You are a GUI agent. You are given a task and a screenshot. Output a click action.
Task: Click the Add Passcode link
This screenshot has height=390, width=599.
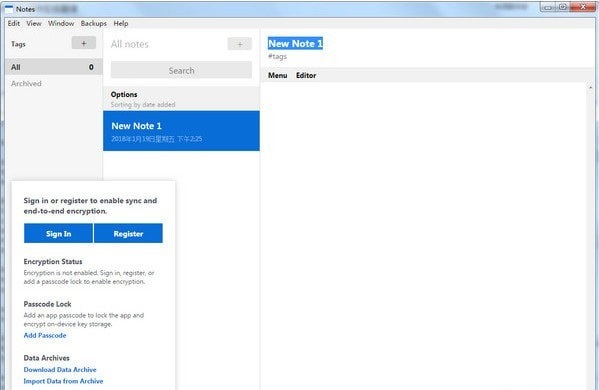coord(45,335)
